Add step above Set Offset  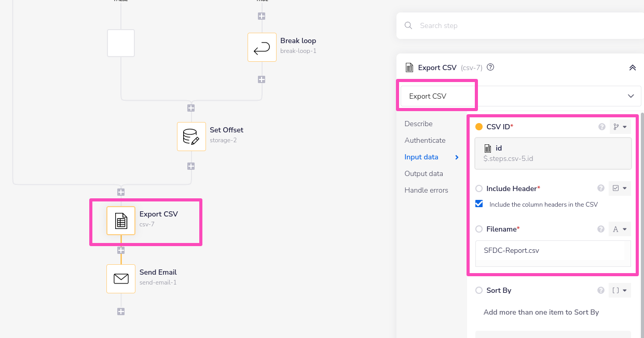(191, 108)
